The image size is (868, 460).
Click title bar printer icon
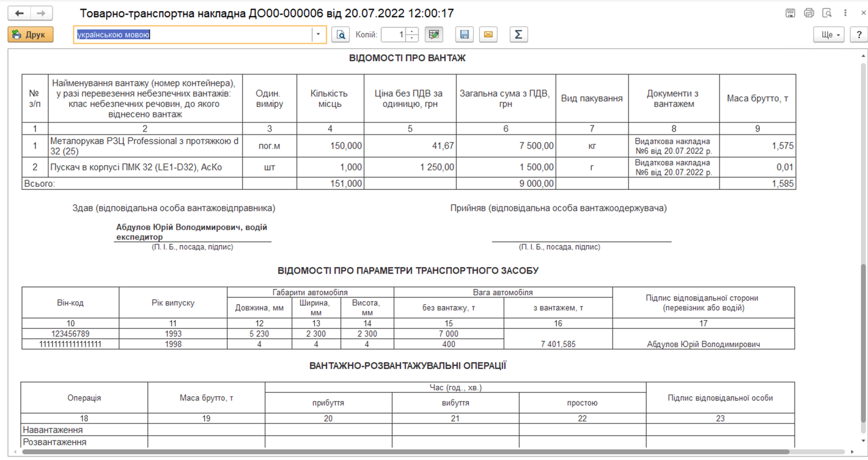(x=809, y=13)
